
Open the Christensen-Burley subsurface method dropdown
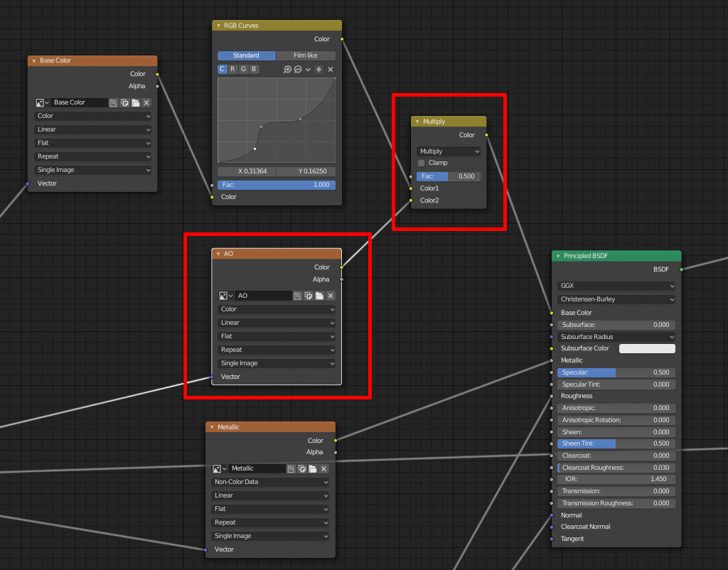(x=616, y=299)
